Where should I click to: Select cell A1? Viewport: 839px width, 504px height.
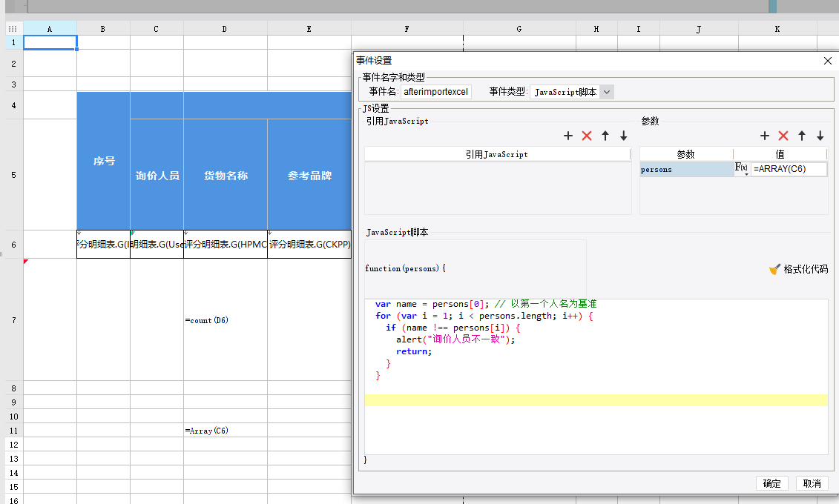(50, 42)
